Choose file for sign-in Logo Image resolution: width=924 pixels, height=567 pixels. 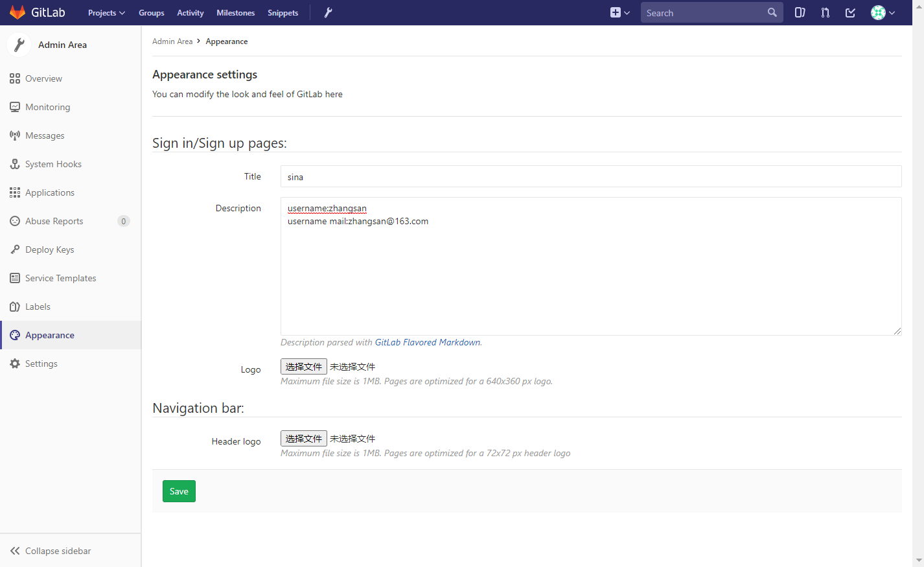coord(304,367)
